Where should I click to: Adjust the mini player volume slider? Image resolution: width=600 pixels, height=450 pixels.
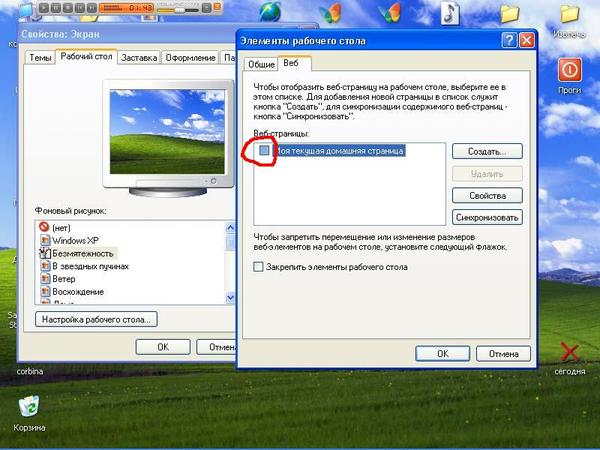pos(178,9)
